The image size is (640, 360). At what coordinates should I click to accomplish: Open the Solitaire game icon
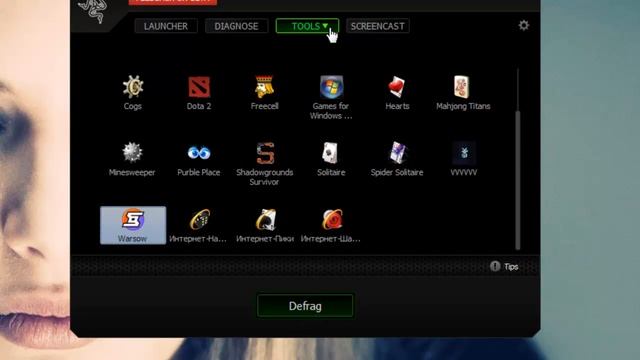coord(331,153)
